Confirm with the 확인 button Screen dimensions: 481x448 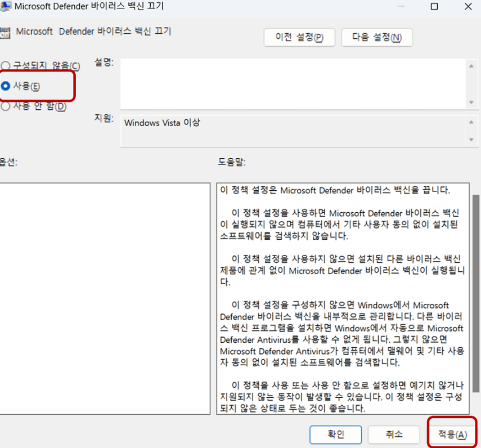(x=336, y=434)
